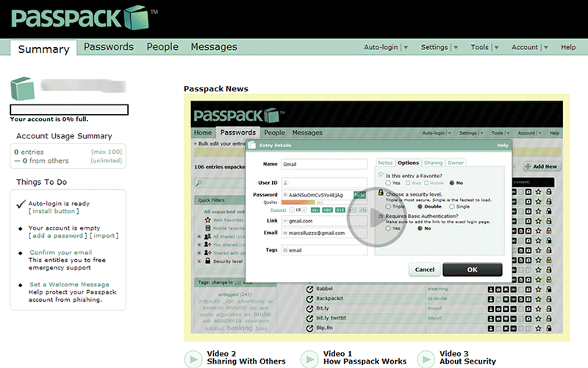The height and width of the screenshot is (368, 588).
Task: Click the account usage progress bar
Action: click(x=69, y=110)
